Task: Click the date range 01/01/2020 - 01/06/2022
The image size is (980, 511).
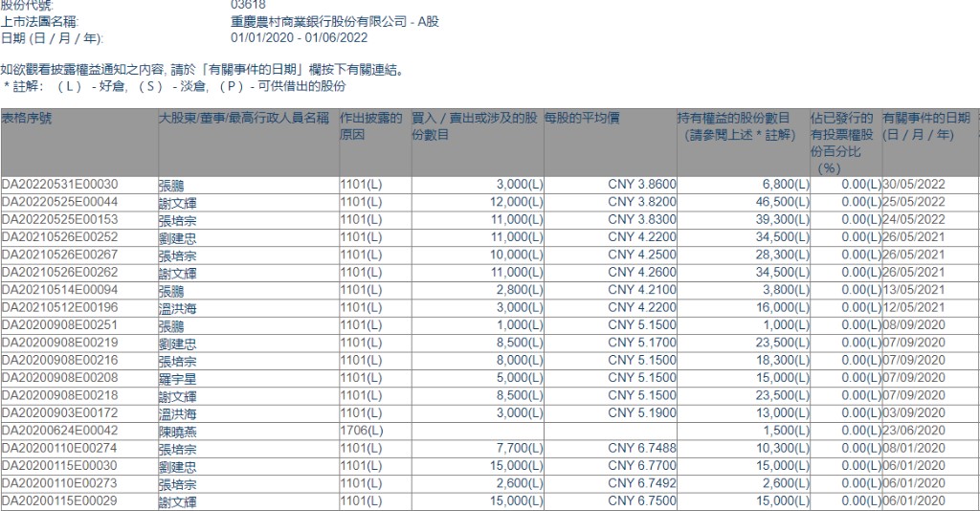Action: (x=300, y=37)
